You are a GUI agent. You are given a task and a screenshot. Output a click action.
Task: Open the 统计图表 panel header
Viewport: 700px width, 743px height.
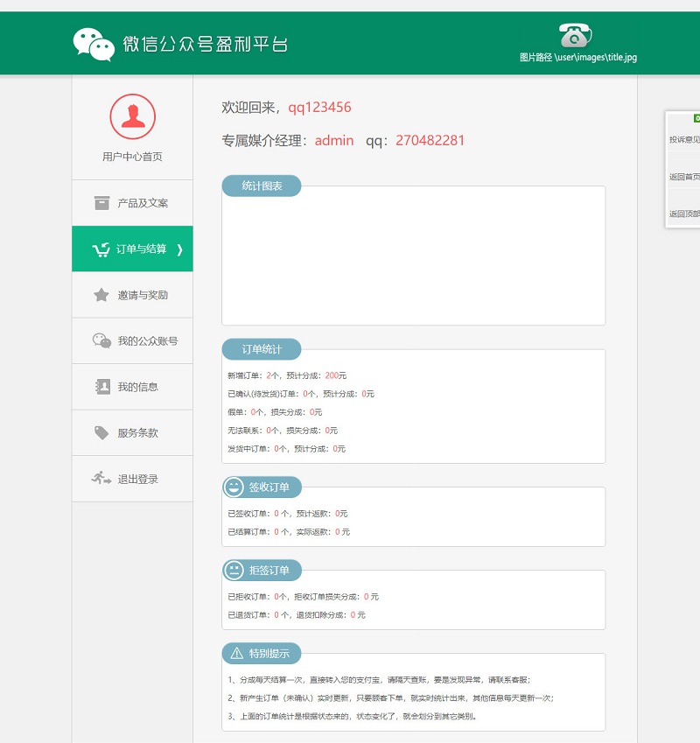pos(262,186)
